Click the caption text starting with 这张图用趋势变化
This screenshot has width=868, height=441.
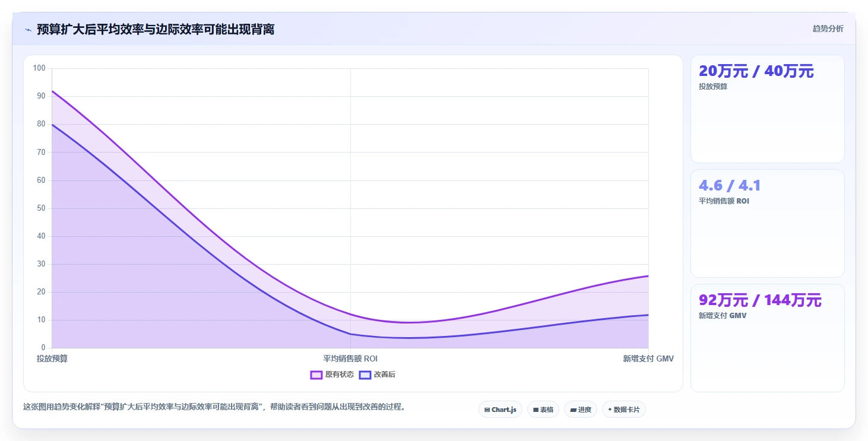point(214,407)
